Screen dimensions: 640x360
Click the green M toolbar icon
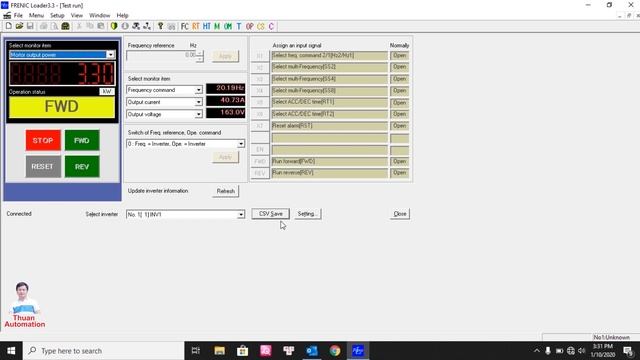[217, 26]
